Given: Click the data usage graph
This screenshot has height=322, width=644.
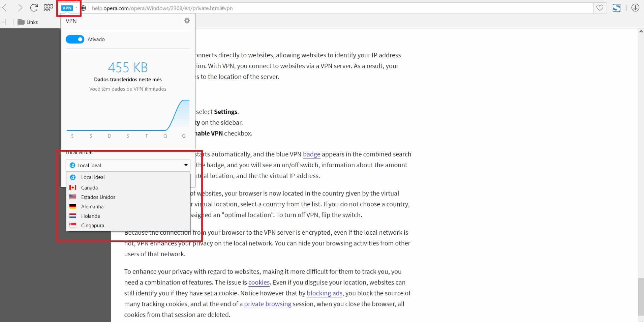Looking at the screenshot, I should coord(128,115).
